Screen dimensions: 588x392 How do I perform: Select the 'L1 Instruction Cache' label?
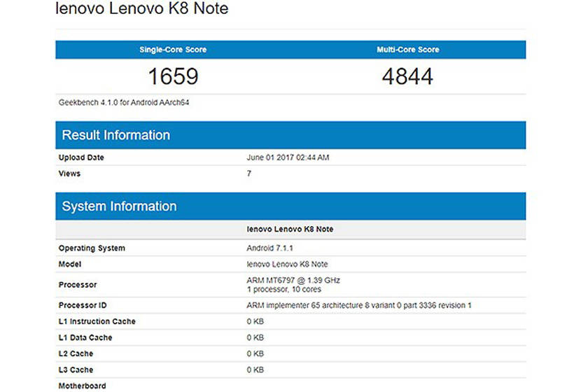point(97,321)
